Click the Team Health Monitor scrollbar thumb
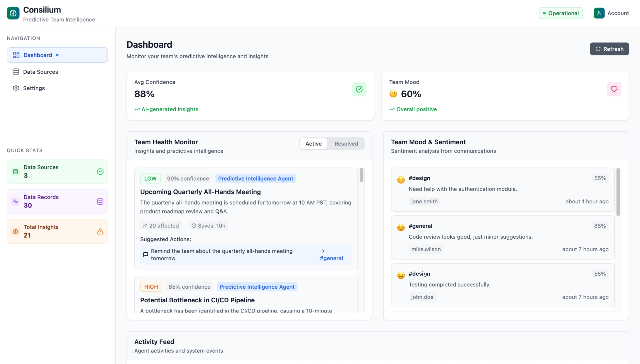Screen dimensions: 640x364 coord(361,175)
